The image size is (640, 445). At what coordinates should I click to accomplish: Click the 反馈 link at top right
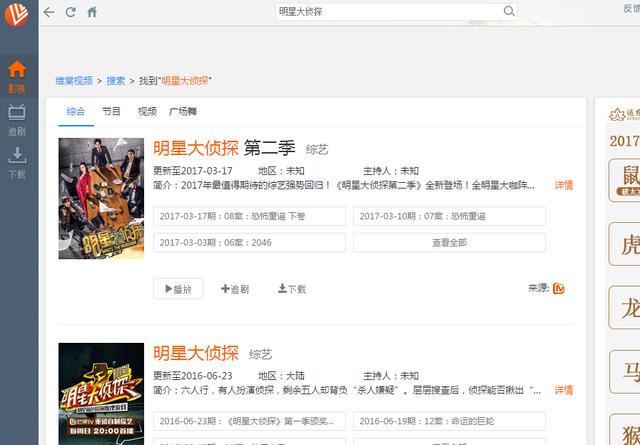631,8
